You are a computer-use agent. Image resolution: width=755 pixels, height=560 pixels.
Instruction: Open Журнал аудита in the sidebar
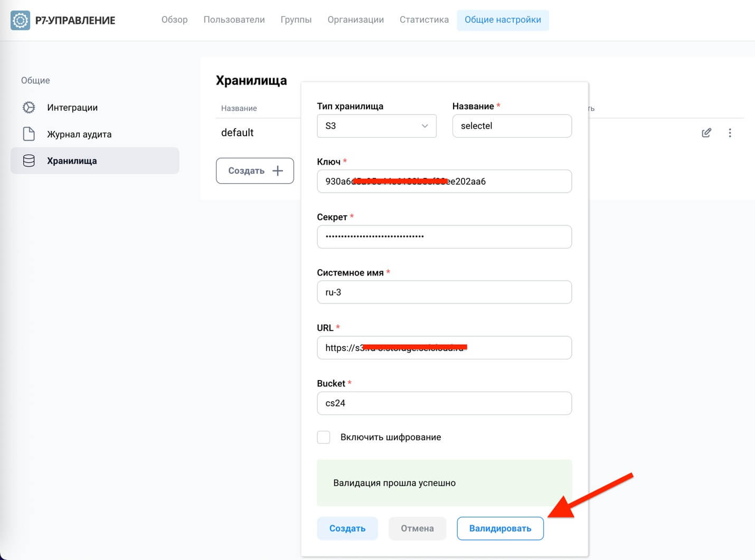tap(95, 134)
